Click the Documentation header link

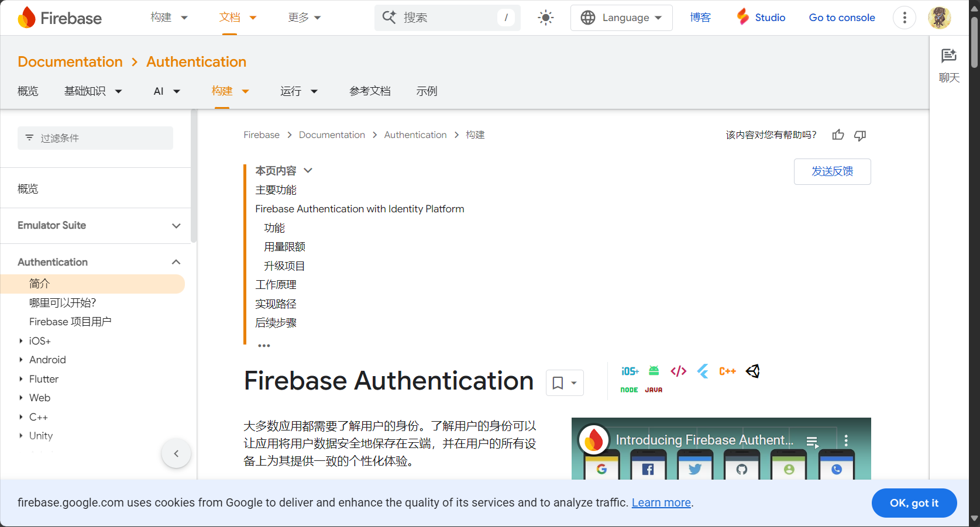70,61
